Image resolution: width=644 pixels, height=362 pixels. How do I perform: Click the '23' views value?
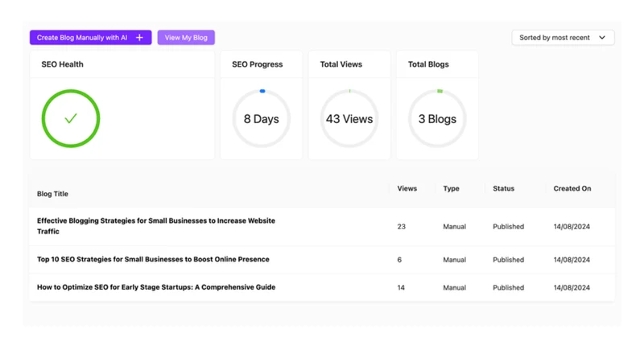click(x=401, y=227)
